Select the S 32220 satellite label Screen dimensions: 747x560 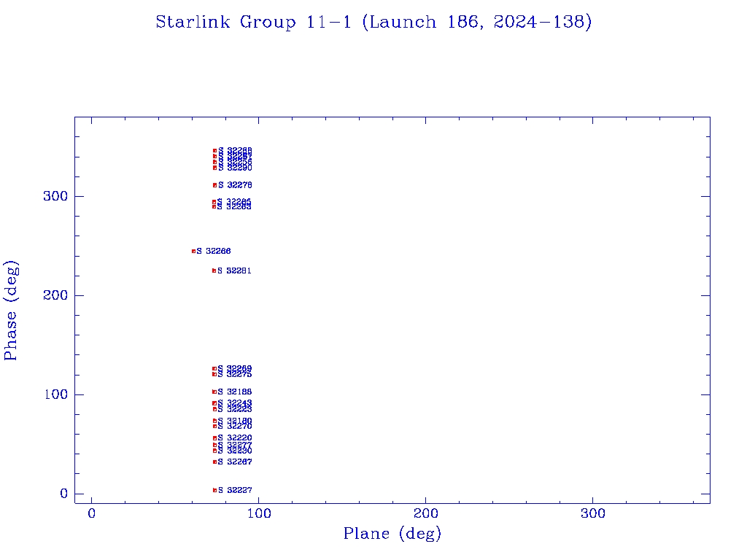coord(235,437)
